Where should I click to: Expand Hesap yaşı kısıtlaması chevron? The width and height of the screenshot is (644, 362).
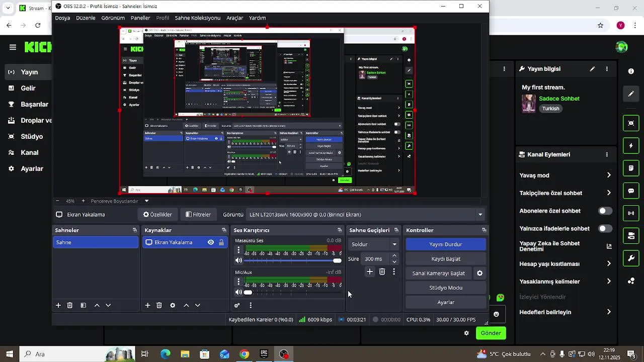point(609,264)
